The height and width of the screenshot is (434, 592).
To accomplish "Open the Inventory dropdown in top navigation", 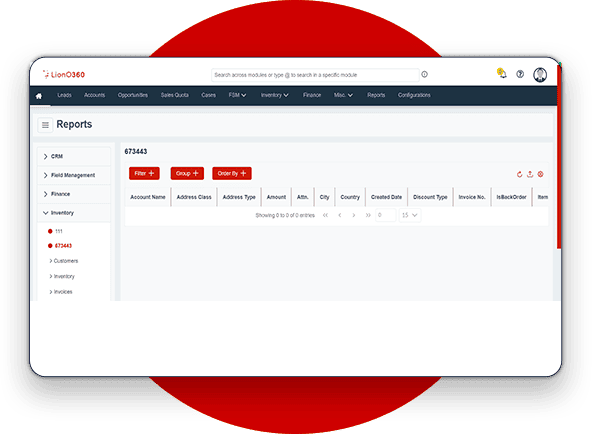I will tap(274, 95).
